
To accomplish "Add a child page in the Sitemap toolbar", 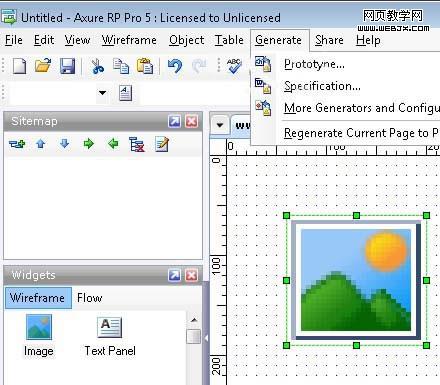I will pyautogui.click(x=17, y=144).
